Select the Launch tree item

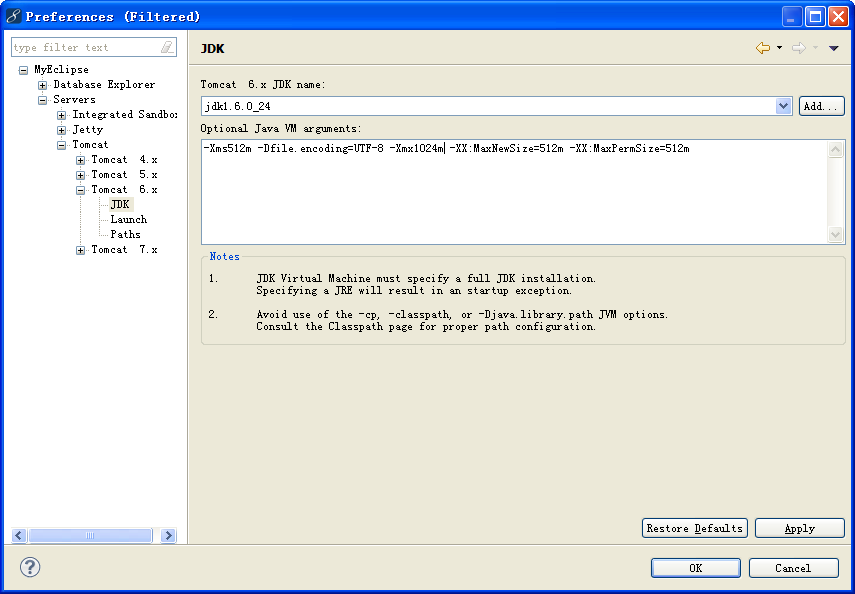coord(129,219)
